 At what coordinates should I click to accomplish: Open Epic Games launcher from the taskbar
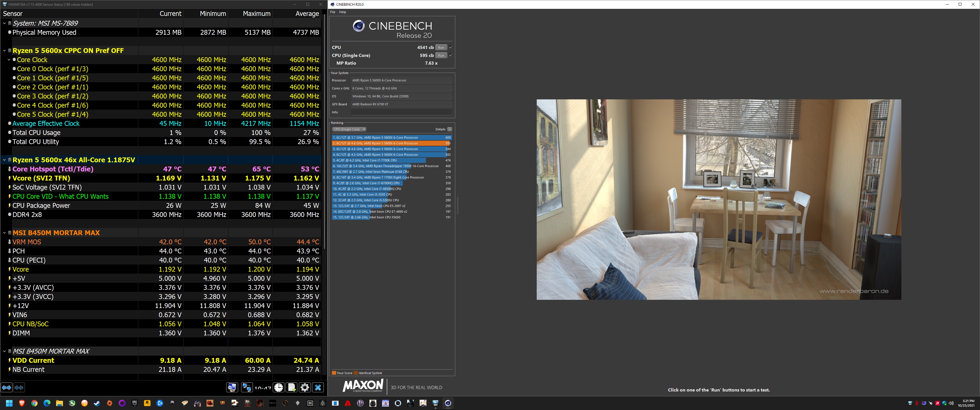point(135,403)
